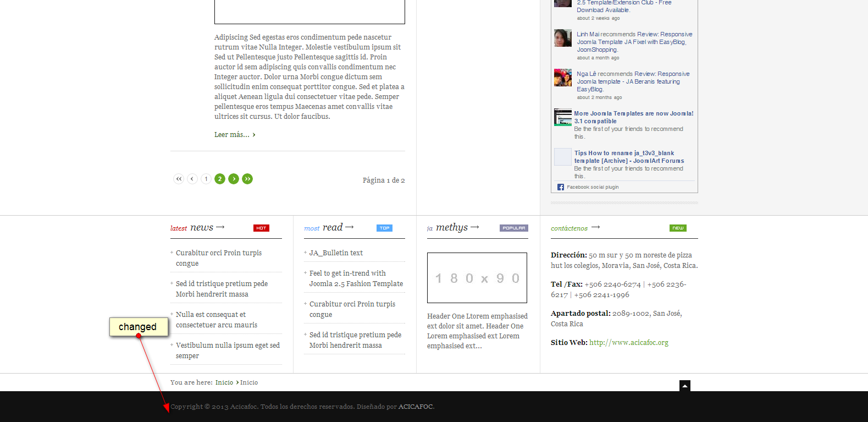The image size is (868, 422).
Task: Select green page 2 in pagination
Action: (220, 179)
